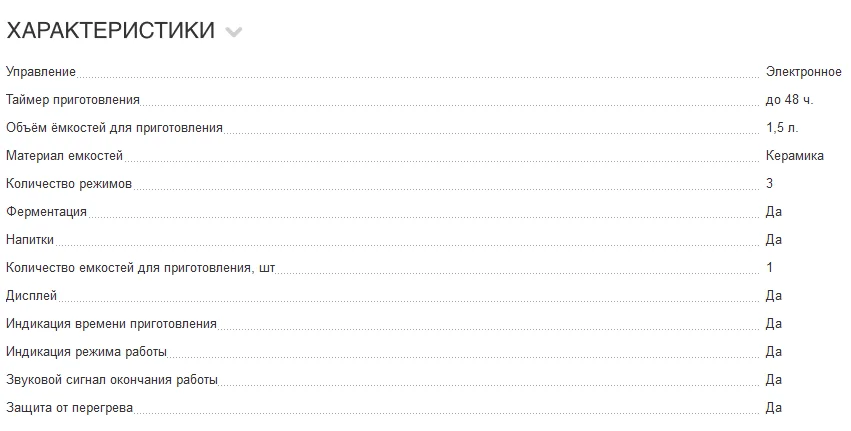This screenshot has width=851, height=431.
Task: Click the 1,5 л. volume value
Action: pos(782,128)
